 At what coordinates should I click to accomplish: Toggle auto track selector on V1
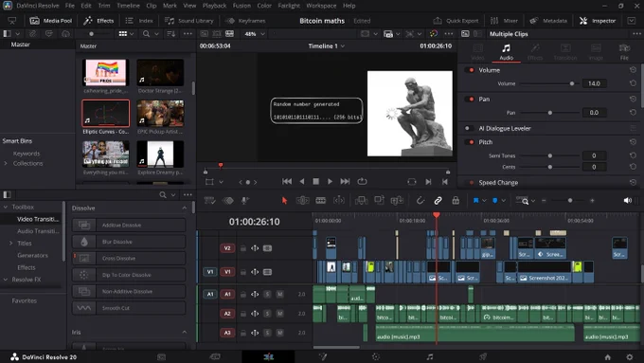pyautogui.click(x=255, y=272)
